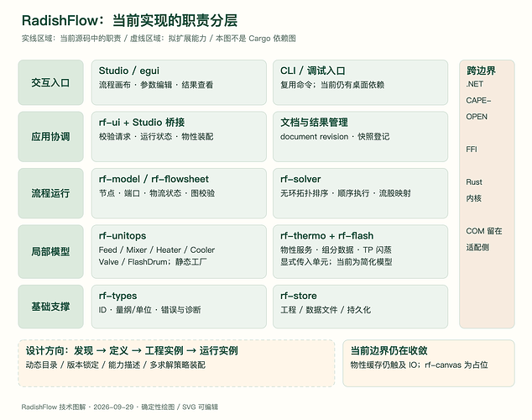Image resolution: width=532 pixels, height=420 pixels.
Task: Click 'FFI' in the 跨边界 column
Action: (472, 150)
